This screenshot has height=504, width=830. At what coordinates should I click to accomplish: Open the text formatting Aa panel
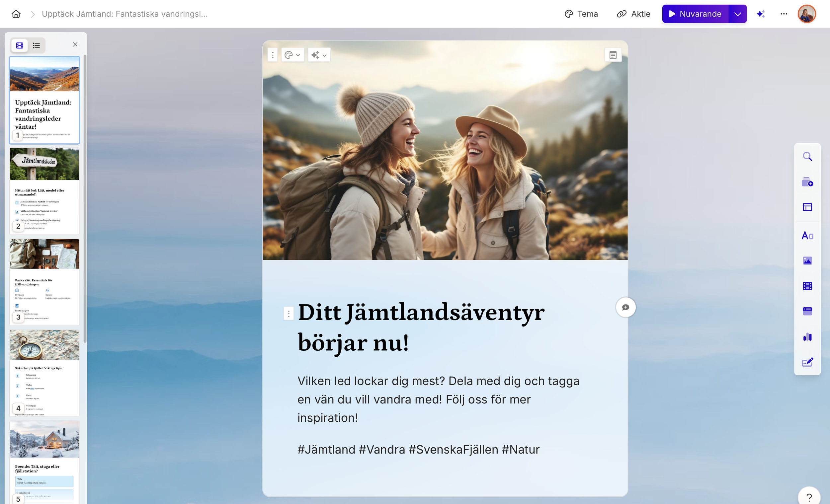[807, 235]
